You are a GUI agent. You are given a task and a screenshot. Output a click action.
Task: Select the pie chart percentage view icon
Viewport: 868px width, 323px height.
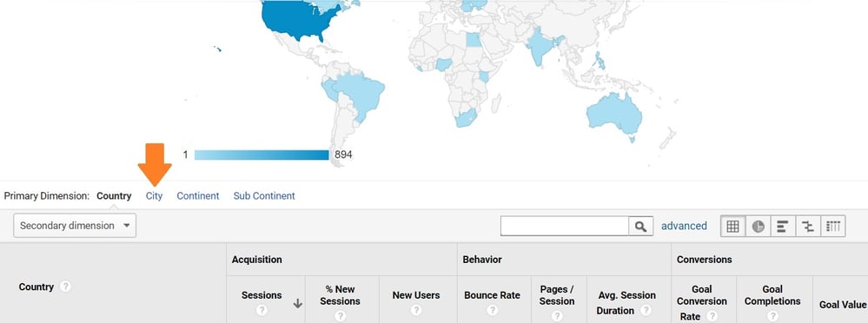(x=758, y=227)
